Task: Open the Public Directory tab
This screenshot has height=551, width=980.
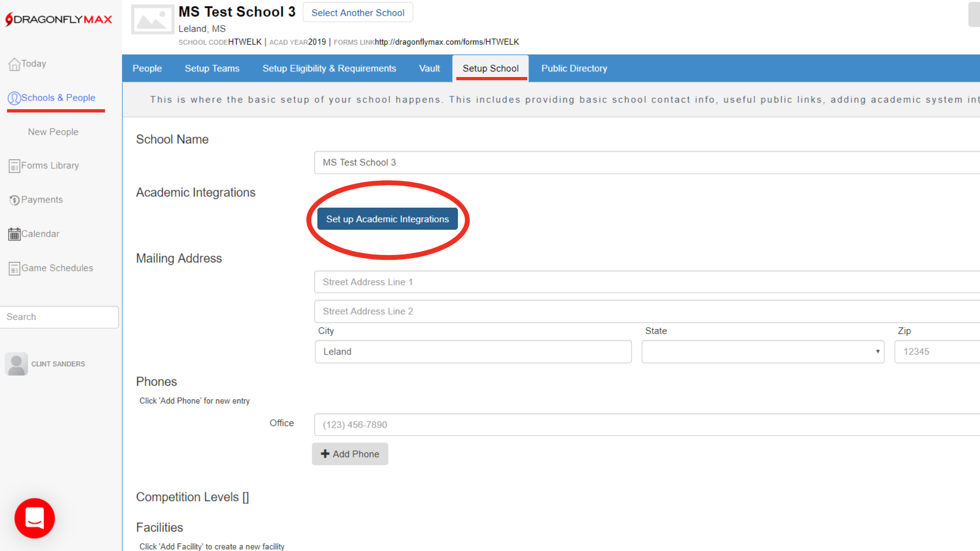Action: 574,68
